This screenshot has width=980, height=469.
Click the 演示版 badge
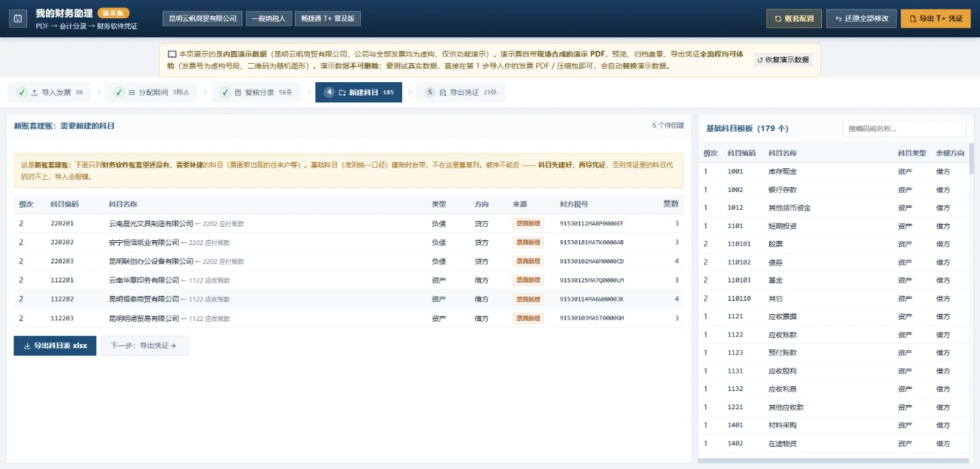(113, 13)
